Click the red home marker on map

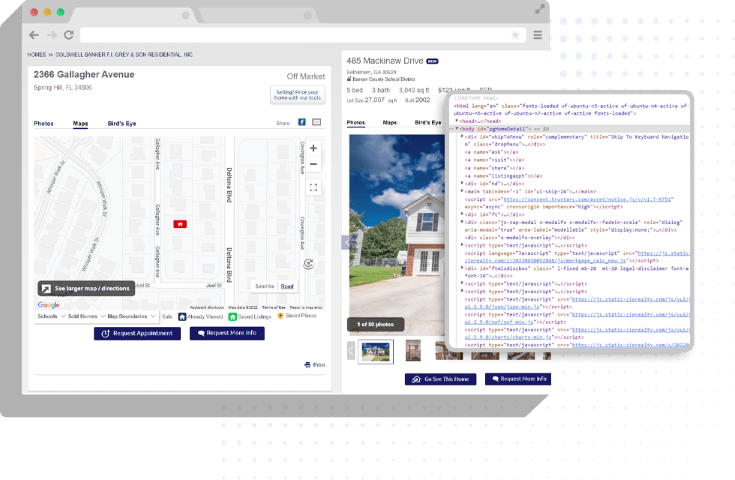click(180, 224)
